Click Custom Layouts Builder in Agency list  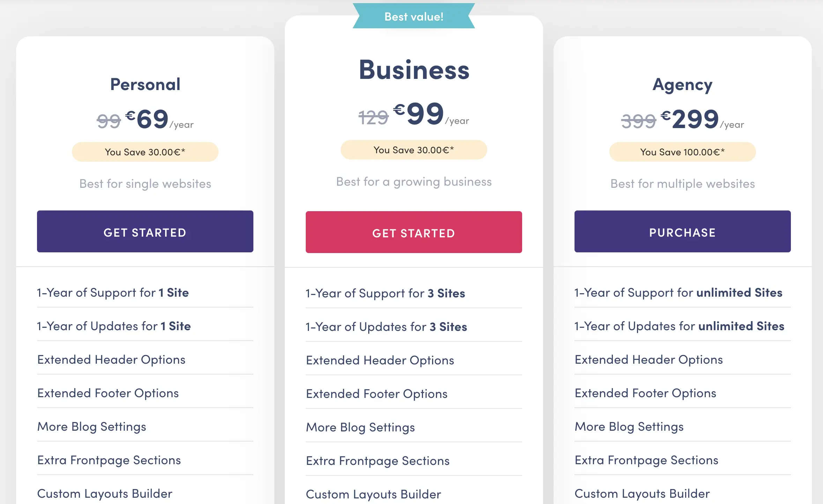pos(642,494)
